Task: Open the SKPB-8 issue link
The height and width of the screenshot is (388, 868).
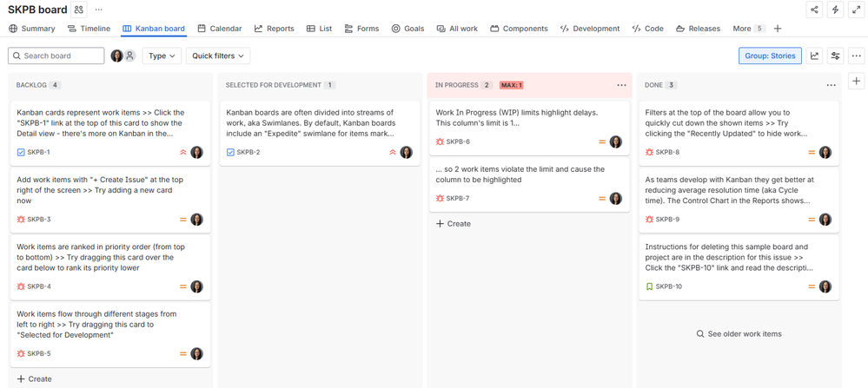Action: point(667,152)
